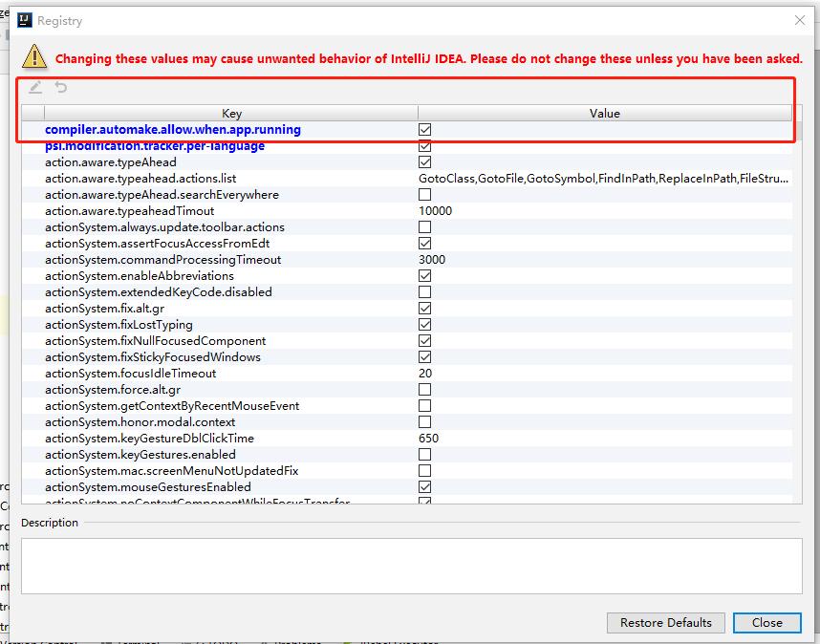Close the Registry dialog with the X
This screenshot has width=820, height=644.
coord(800,20)
